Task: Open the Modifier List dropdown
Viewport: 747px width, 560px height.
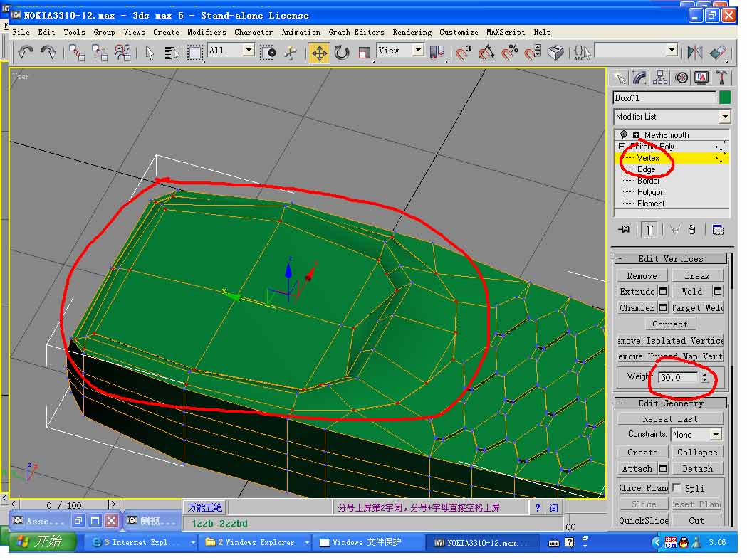Action: coord(724,117)
